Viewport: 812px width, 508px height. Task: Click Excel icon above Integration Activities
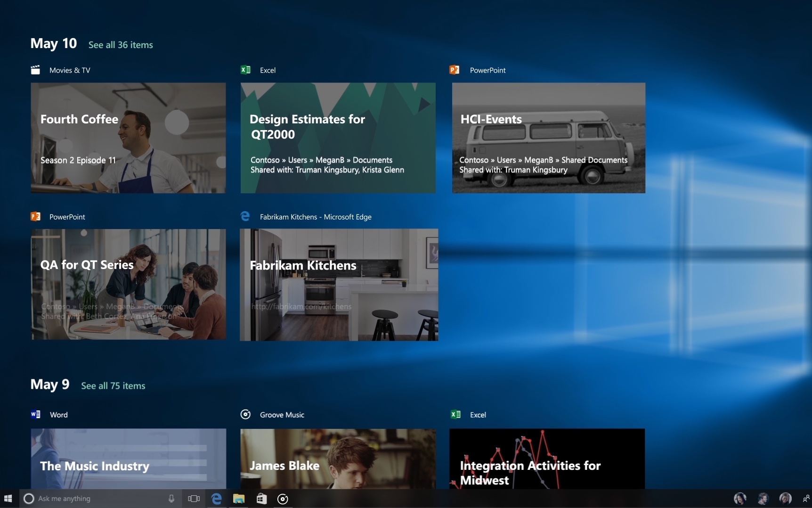pyautogui.click(x=455, y=414)
